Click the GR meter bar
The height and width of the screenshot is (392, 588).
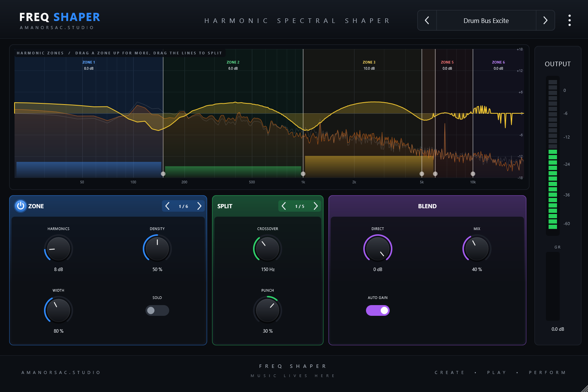click(x=553, y=286)
